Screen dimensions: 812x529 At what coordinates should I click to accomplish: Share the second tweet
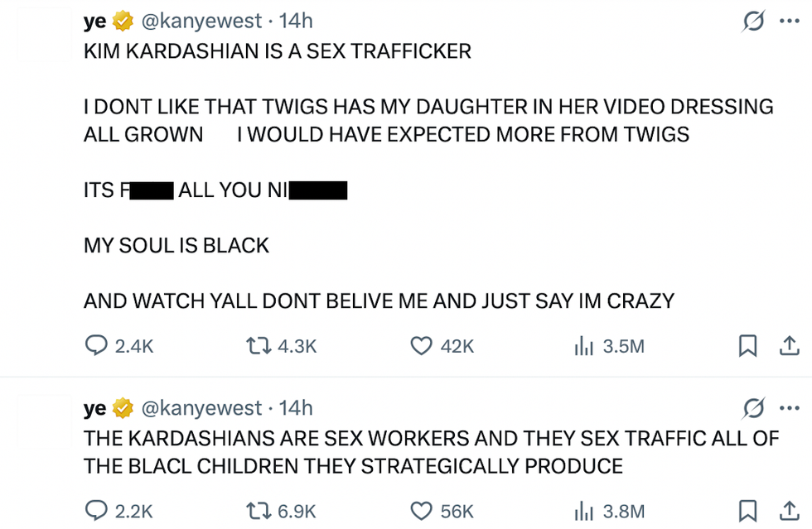coord(789,511)
